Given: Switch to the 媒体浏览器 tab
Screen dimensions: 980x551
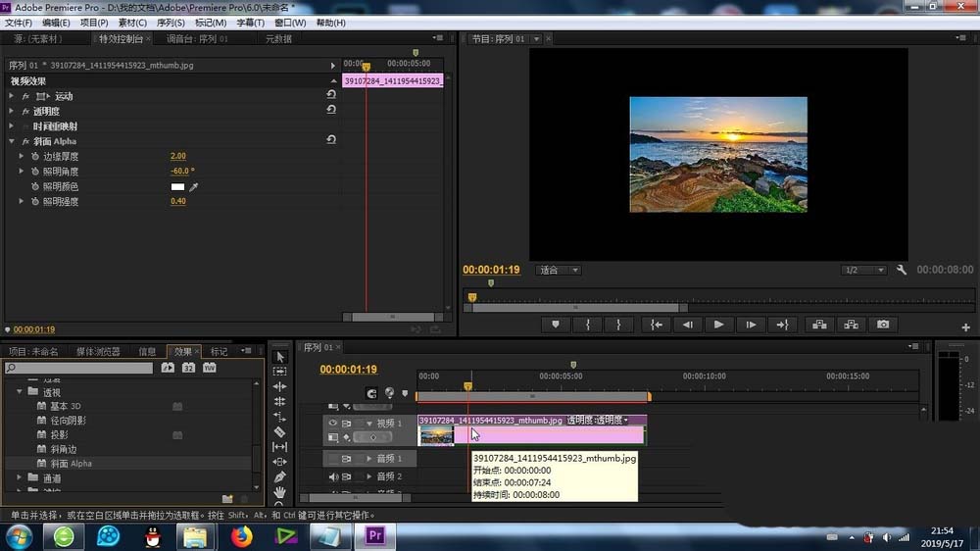Looking at the screenshot, I should [x=98, y=351].
